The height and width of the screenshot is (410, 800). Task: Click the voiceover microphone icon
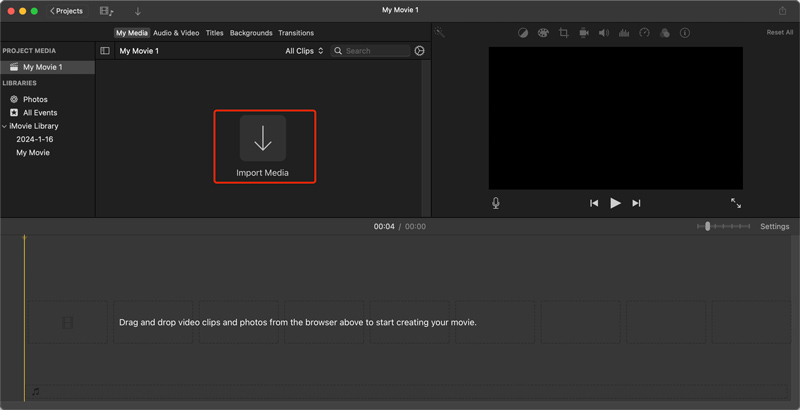pyautogui.click(x=496, y=203)
